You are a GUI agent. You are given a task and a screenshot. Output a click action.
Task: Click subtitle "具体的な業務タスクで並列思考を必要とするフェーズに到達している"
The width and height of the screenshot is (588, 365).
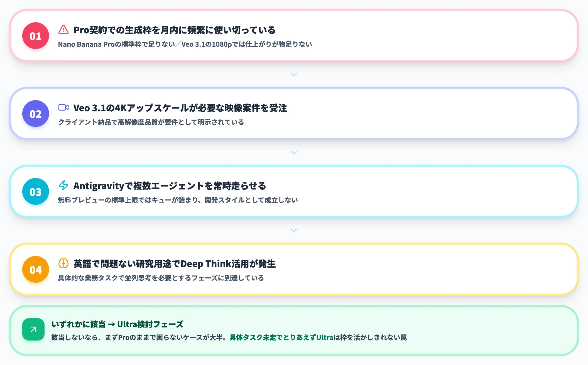(161, 278)
